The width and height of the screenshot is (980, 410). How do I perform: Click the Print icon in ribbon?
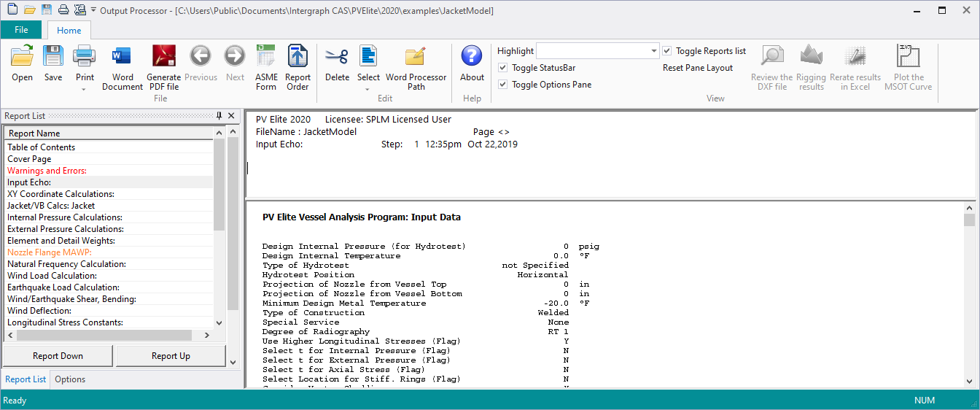tap(85, 57)
